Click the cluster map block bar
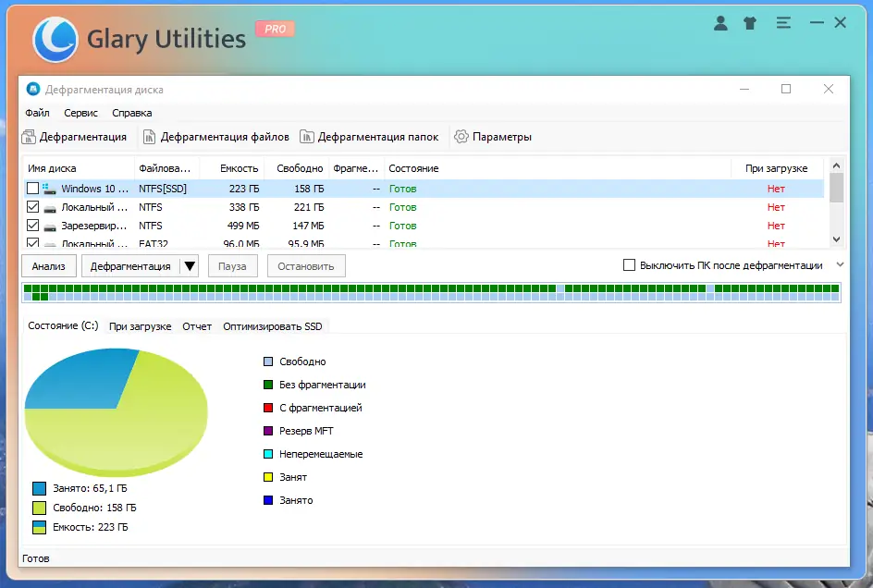Viewport: 873px width, 588px height. [431, 293]
